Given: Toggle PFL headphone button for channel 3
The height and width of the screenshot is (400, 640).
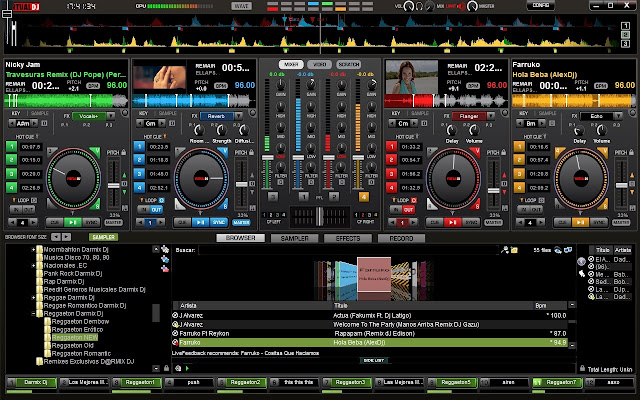Looking at the screenshot, I should pyautogui.click(x=273, y=197).
